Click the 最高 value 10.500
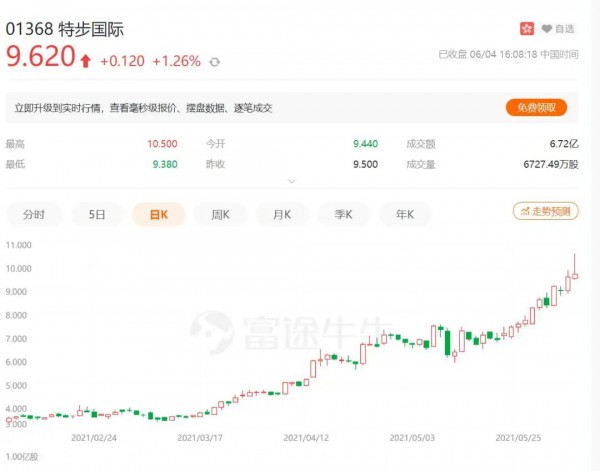Viewport: 600px width, 471px height. (x=162, y=144)
